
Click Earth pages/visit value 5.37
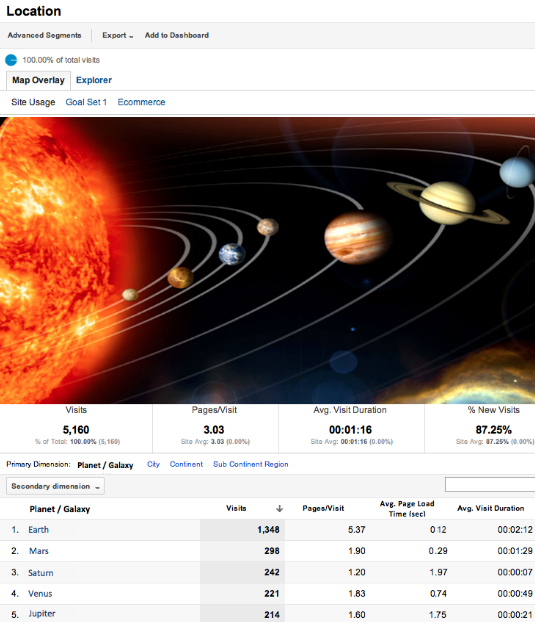click(x=357, y=530)
